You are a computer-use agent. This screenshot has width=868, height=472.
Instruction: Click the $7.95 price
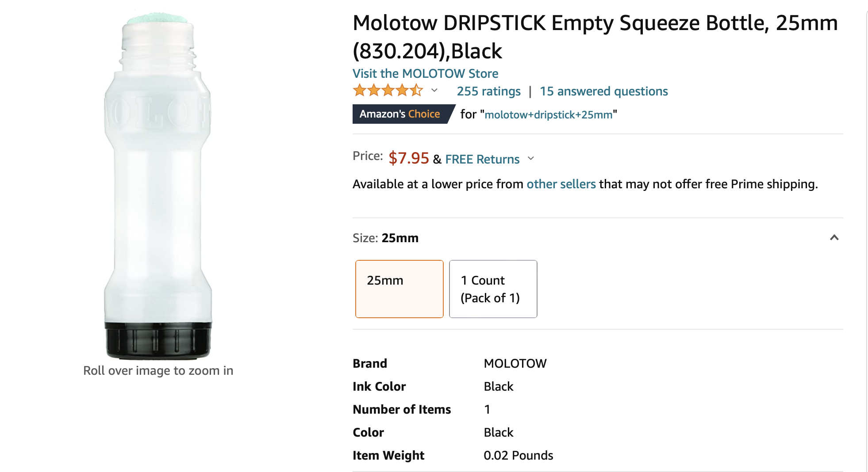pyautogui.click(x=408, y=158)
